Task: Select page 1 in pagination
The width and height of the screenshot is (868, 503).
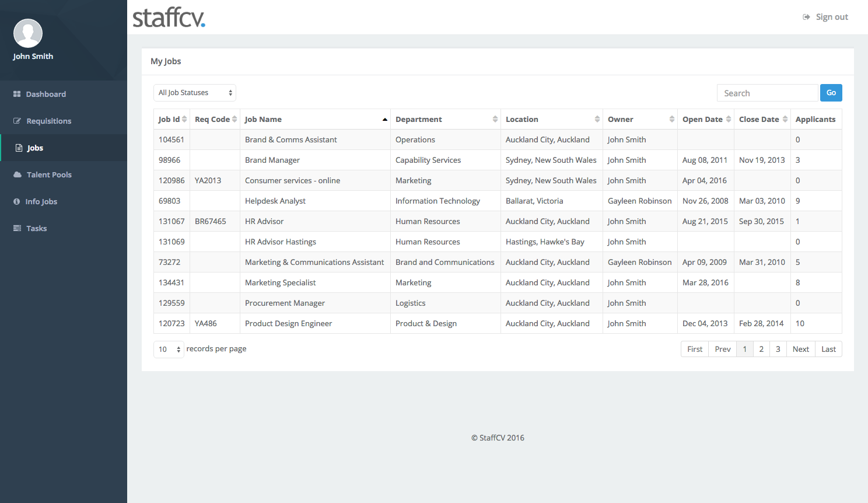Action: click(x=745, y=349)
